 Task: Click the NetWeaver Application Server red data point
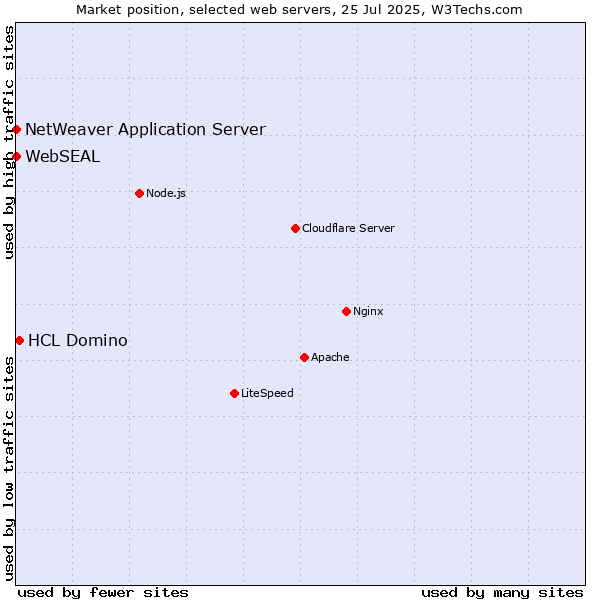pos(16,129)
